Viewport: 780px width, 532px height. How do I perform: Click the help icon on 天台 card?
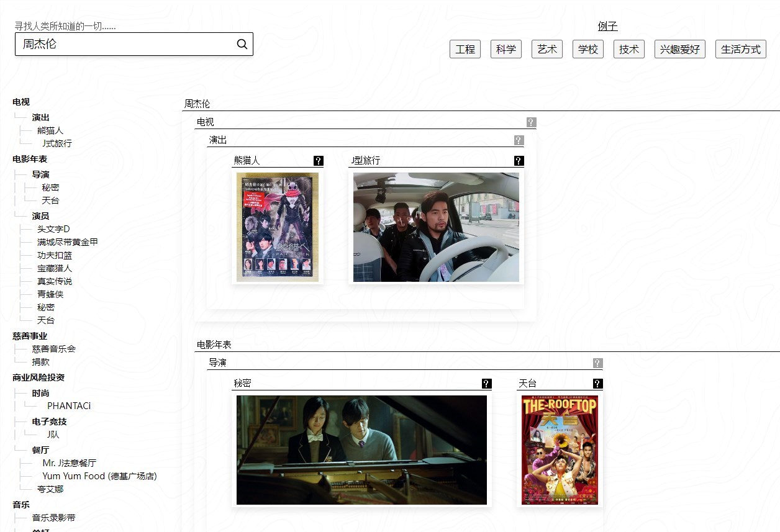coord(598,384)
